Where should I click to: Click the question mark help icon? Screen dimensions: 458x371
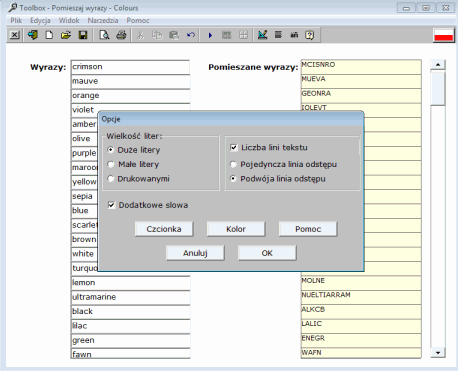(310, 35)
